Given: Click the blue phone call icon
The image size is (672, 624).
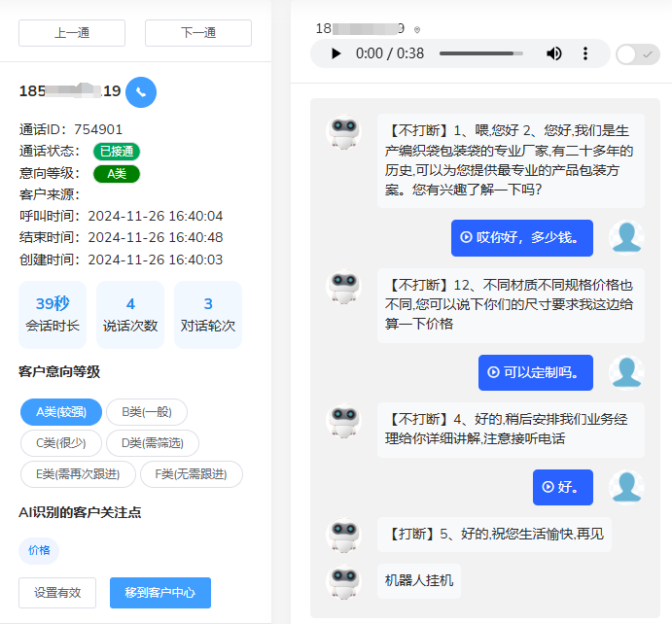Looking at the screenshot, I should (x=141, y=92).
